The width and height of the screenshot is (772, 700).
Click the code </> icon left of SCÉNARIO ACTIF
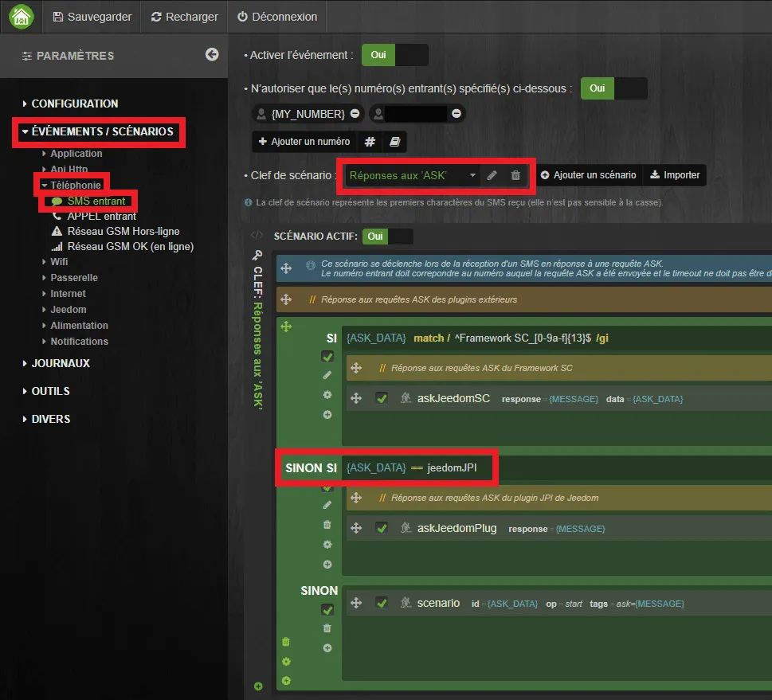[x=257, y=235]
